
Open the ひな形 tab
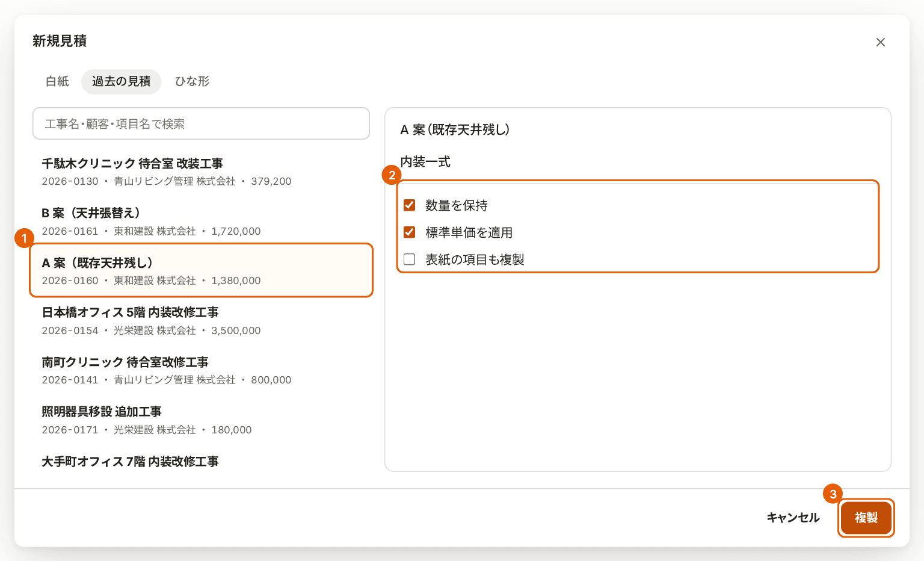tap(192, 81)
